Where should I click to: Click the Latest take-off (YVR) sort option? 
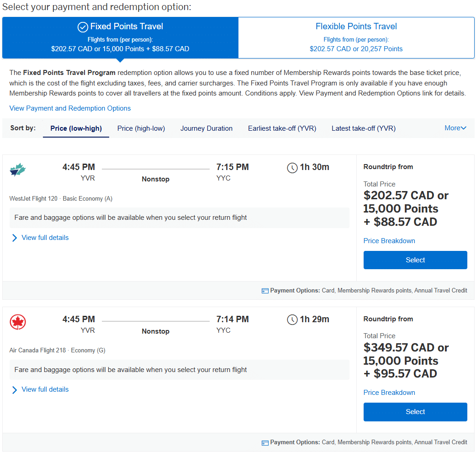point(363,128)
